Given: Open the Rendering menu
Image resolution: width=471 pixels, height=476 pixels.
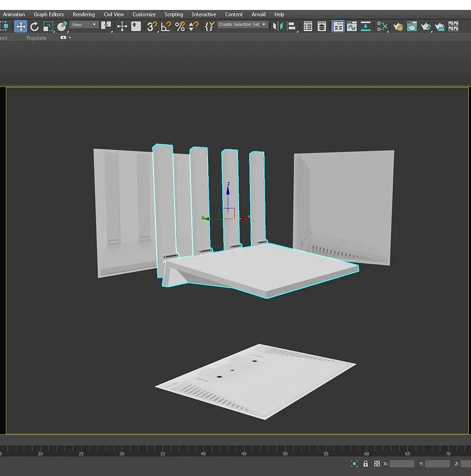Looking at the screenshot, I should point(83,14).
